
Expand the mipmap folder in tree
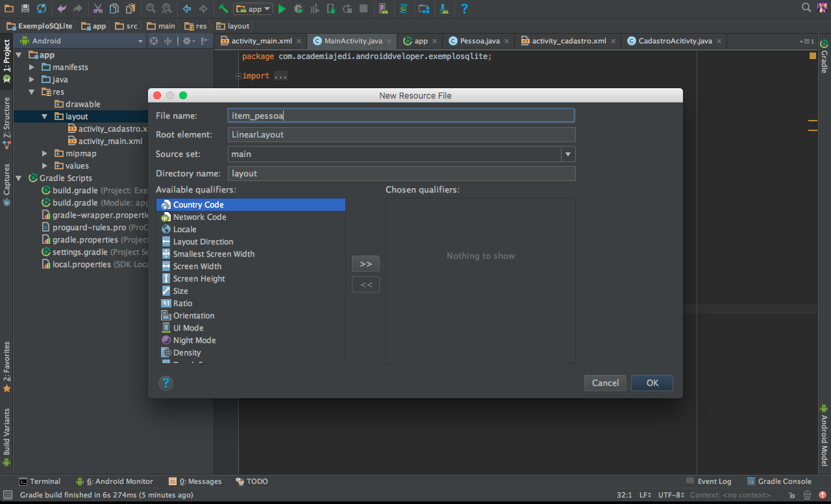tap(45, 154)
